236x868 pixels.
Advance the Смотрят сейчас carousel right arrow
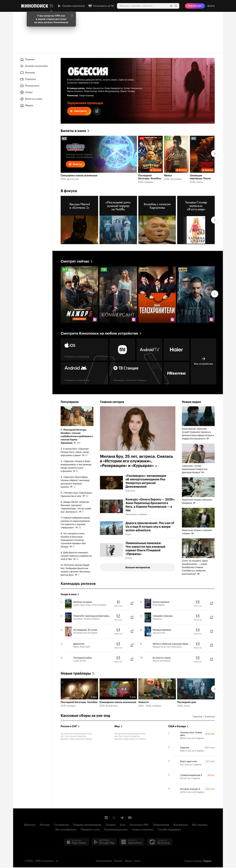tap(215, 294)
